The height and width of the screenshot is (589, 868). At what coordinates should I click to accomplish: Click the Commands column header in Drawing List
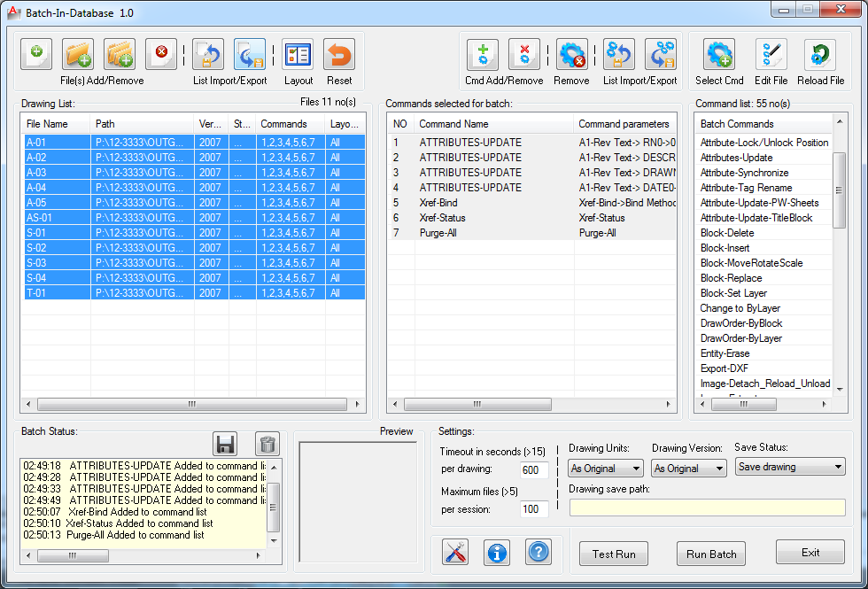pyautogui.click(x=291, y=124)
